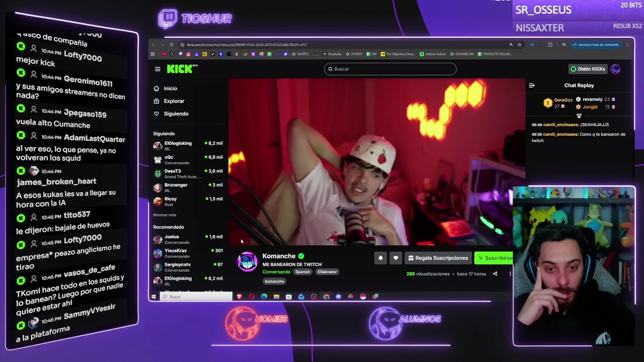Open the Pokeball app in taskbar
644x362 pixels.
[363, 297]
